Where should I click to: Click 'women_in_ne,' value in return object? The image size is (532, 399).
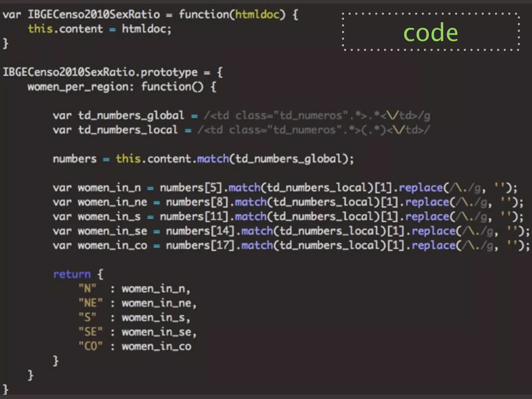pyautogui.click(x=159, y=303)
